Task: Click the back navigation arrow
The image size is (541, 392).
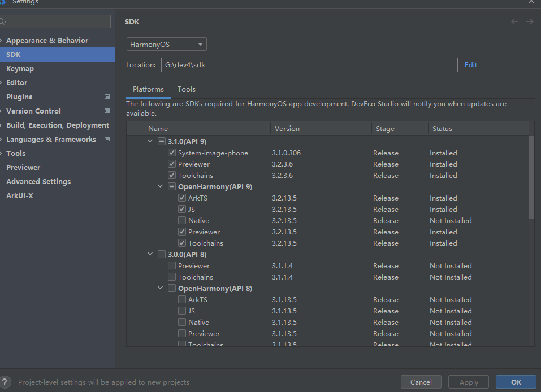Action: 514,21
